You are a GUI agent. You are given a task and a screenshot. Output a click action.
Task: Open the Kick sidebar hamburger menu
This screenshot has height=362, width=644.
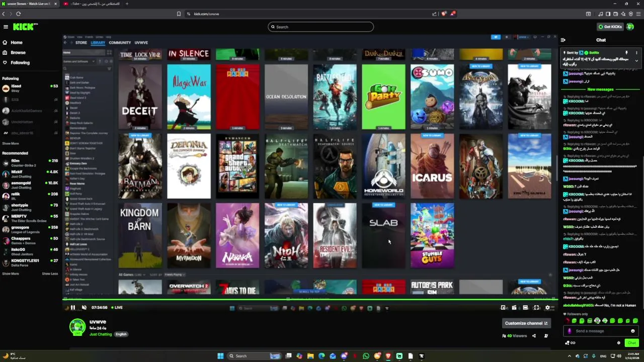(x=6, y=27)
